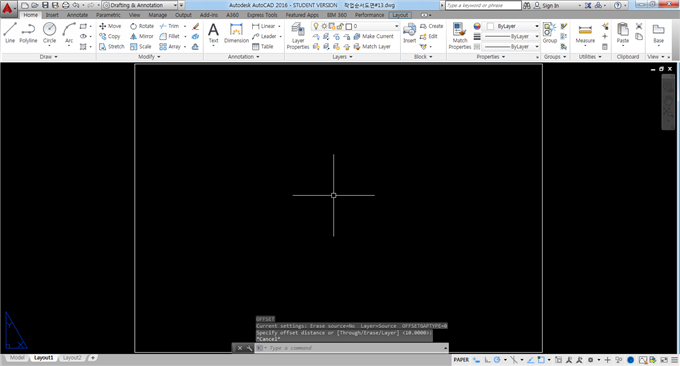Start the Dimension tool
Viewport: 680px width, 366px height.
click(236, 33)
